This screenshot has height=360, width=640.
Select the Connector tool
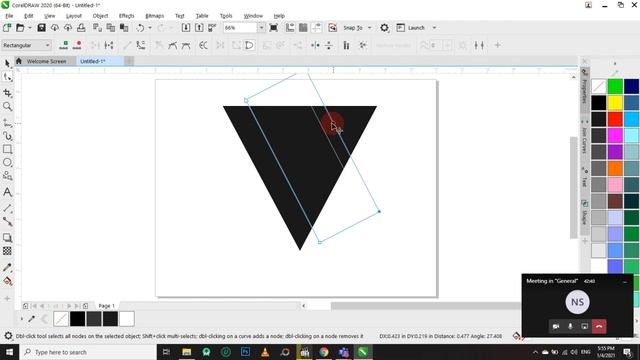[7, 221]
